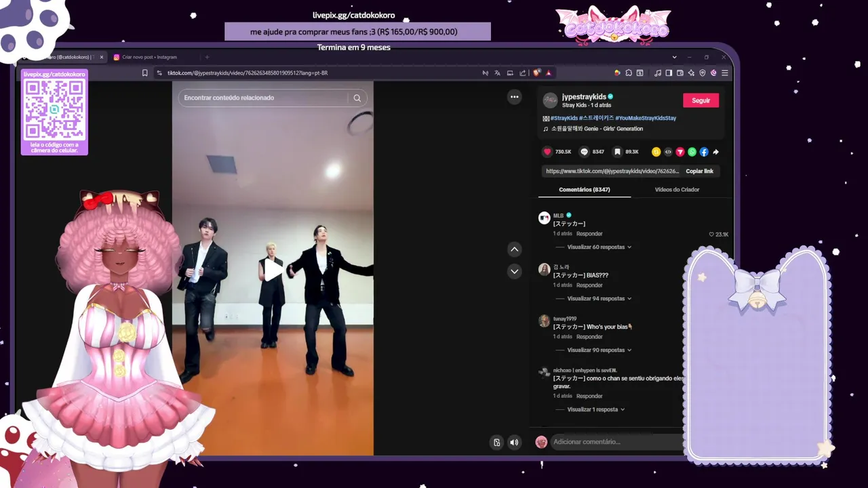Screen dimensions: 868x488
Task: Click the share page icon in address bar
Action: (523, 73)
